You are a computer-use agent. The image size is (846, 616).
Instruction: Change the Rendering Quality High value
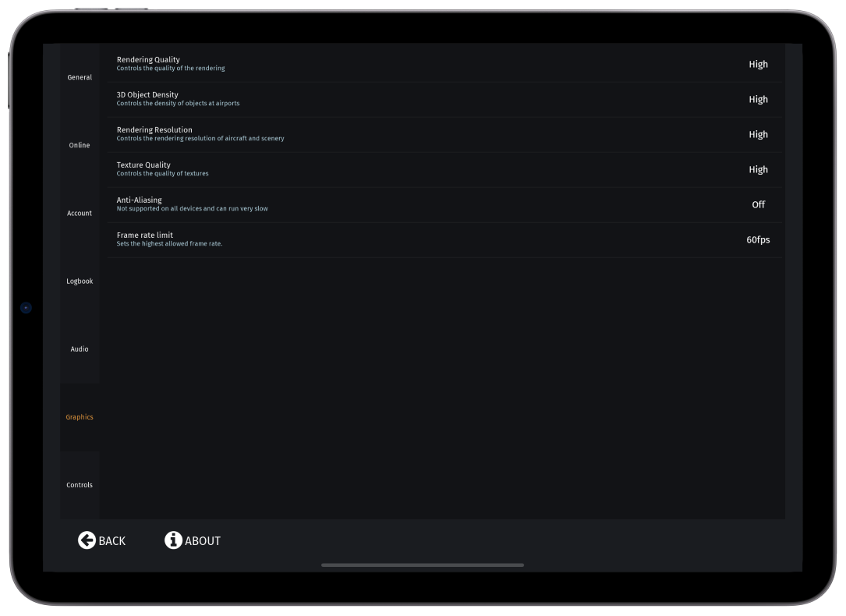758,65
